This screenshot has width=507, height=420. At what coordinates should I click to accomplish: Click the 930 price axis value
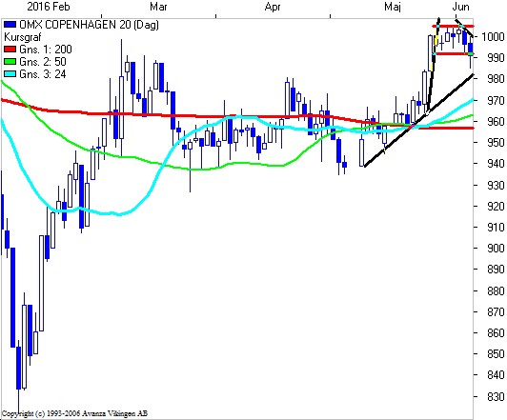pos(496,185)
